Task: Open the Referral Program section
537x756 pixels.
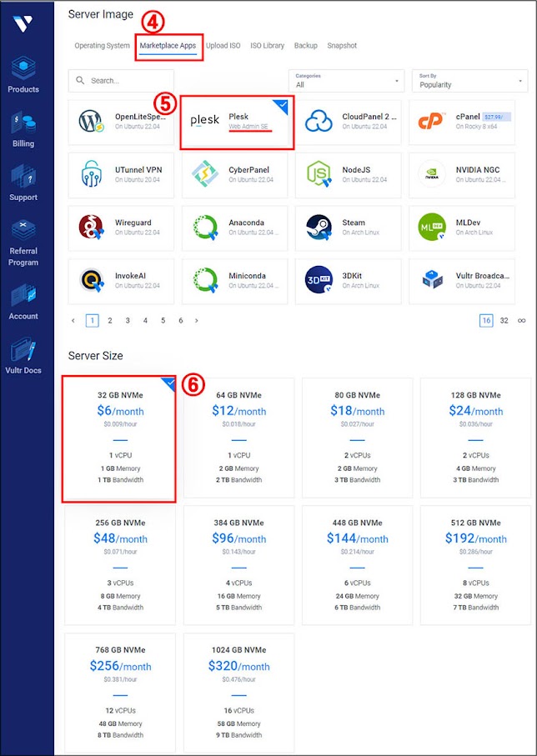Action: coord(23,243)
